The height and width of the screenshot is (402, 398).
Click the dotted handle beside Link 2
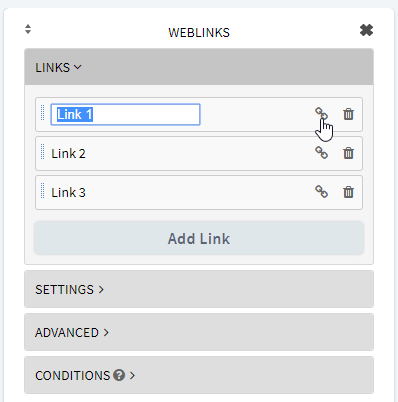tap(42, 151)
